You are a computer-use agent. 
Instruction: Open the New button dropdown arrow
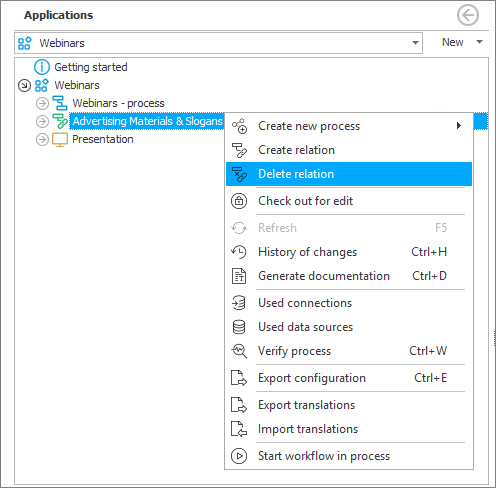tap(479, 42)
